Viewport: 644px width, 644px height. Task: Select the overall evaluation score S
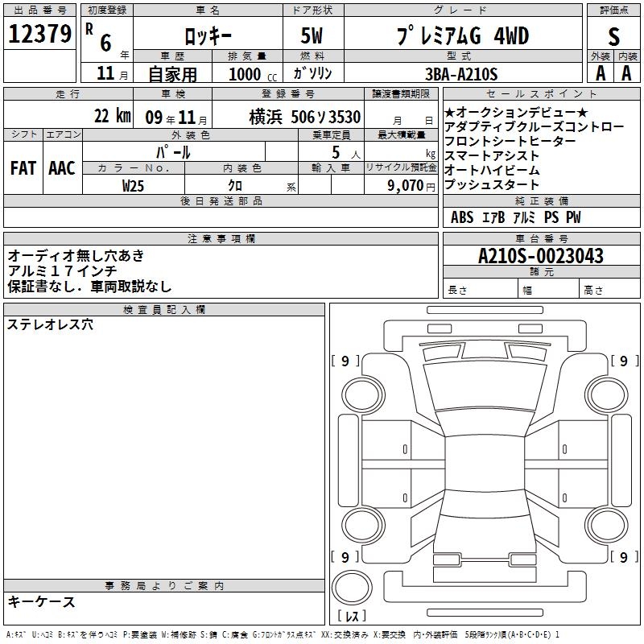614,35
